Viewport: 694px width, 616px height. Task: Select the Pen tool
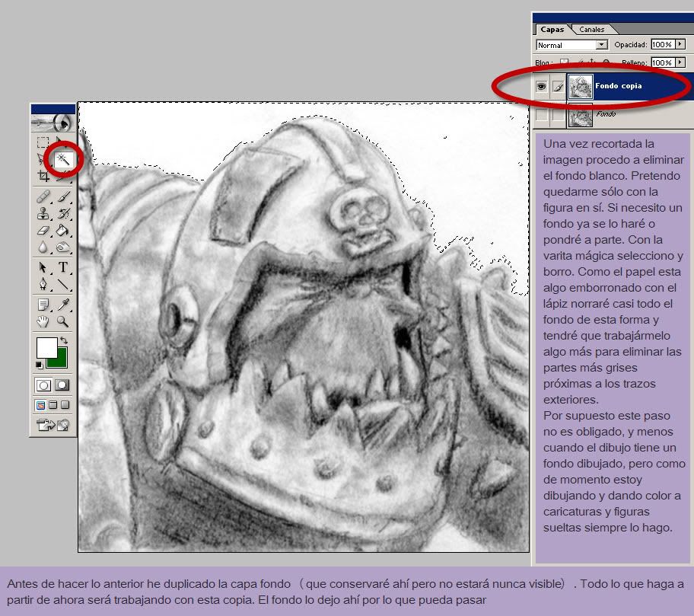point(43,284)
